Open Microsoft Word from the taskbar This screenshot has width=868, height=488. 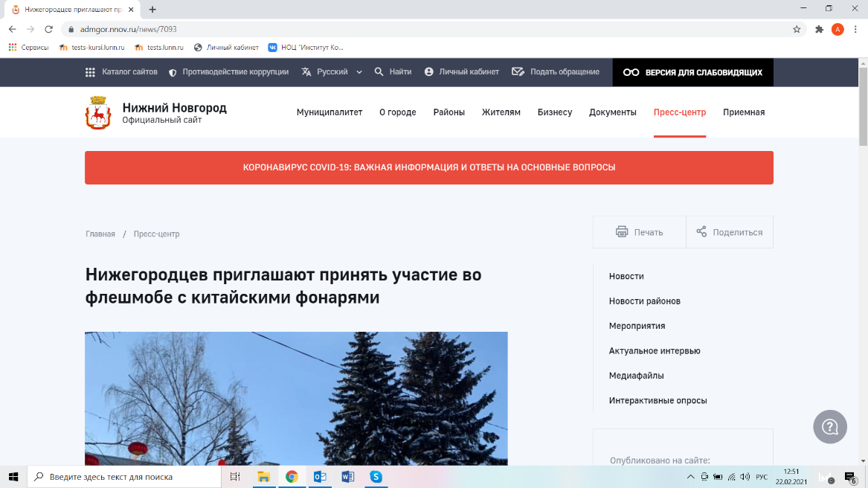tap(347, 477)
